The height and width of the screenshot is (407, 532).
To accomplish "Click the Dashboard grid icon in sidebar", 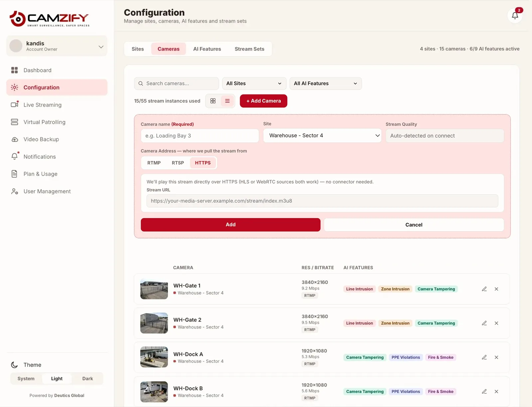I will 14,70.
